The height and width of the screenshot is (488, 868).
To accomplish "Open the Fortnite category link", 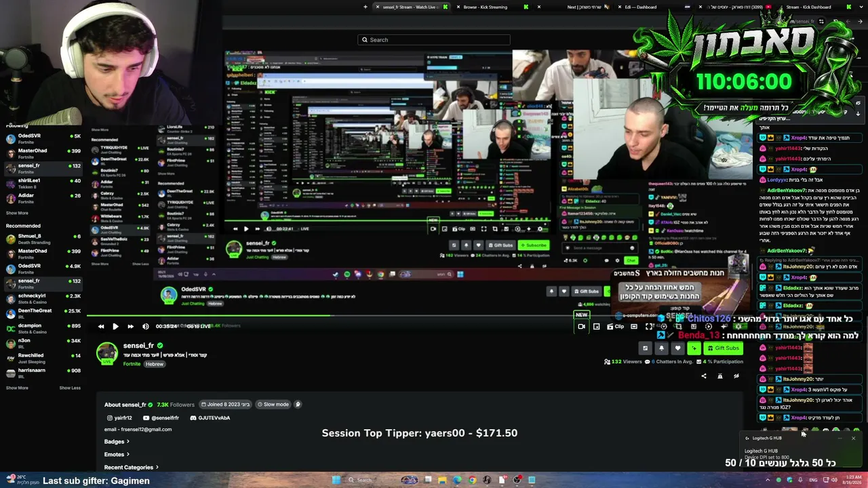I will pyautogui.click(x=132, y=364).
